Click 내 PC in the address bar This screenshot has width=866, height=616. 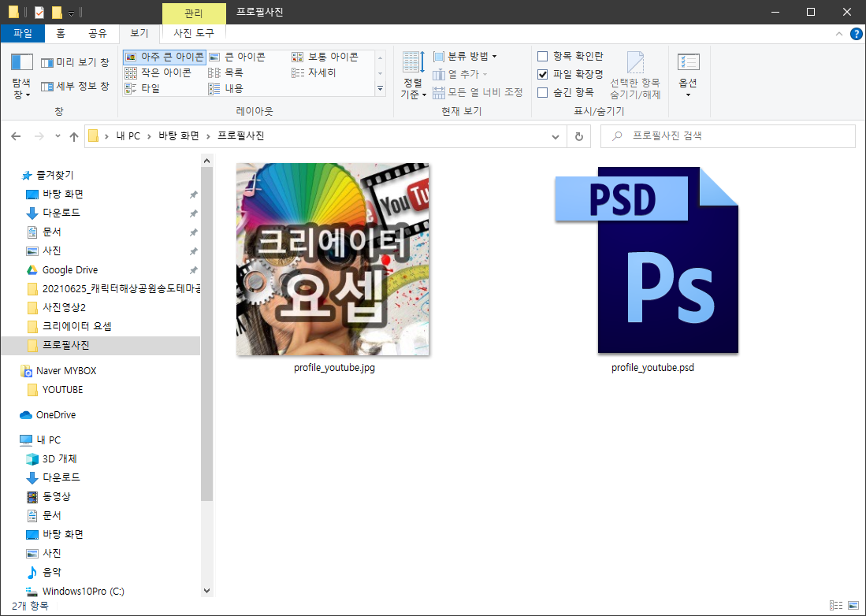point(128,136)
